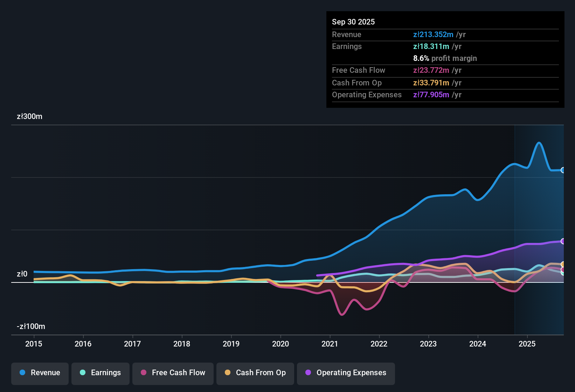Open details for the Free Cash Flow row
575x392 pixels.
(x=359, y=70)
